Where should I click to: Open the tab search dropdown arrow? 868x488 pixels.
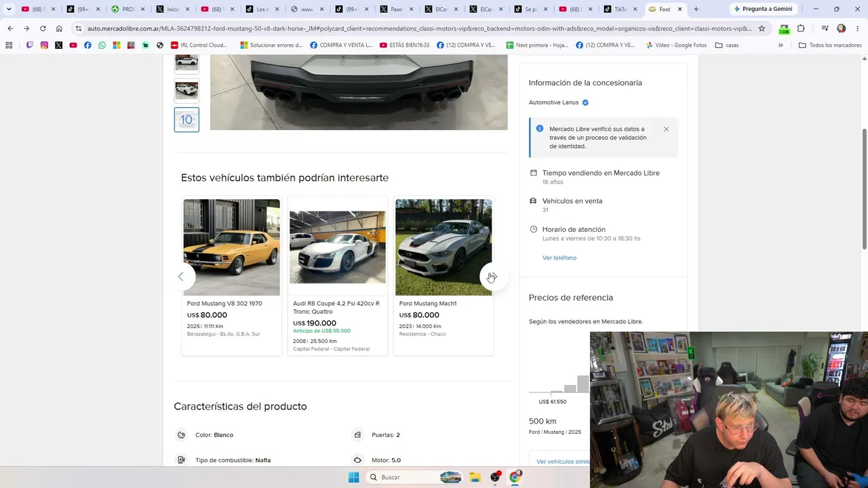point(9,9)
